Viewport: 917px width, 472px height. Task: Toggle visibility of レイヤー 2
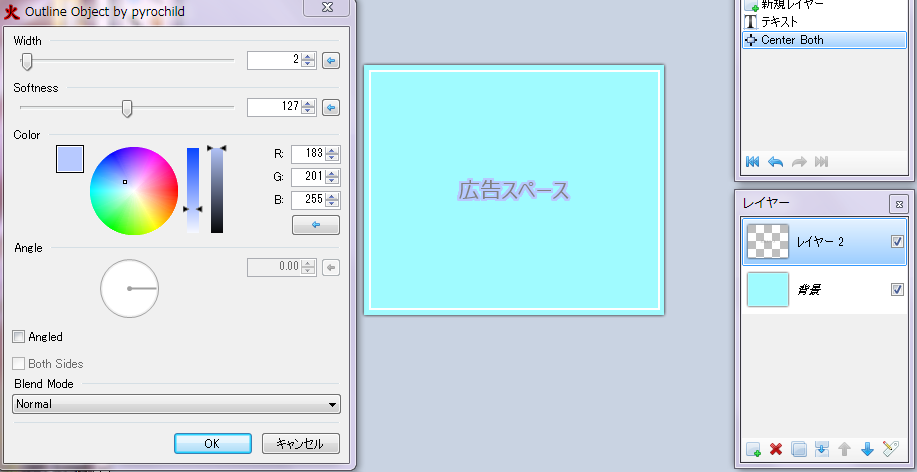coord(897,242)
